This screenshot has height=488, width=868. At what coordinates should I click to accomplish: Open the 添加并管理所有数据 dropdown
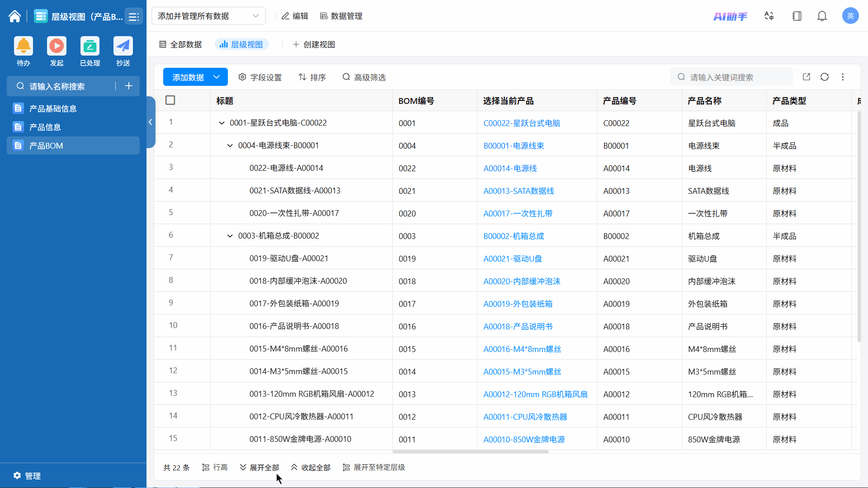pos(208,16)
